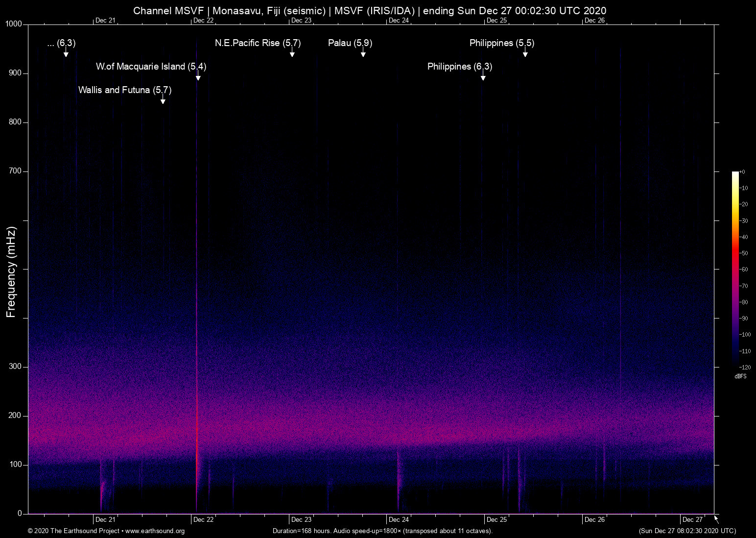756x538 pixels.
Task: Click the arrow under the '... (6.3)' label
Action: (66, 54)
